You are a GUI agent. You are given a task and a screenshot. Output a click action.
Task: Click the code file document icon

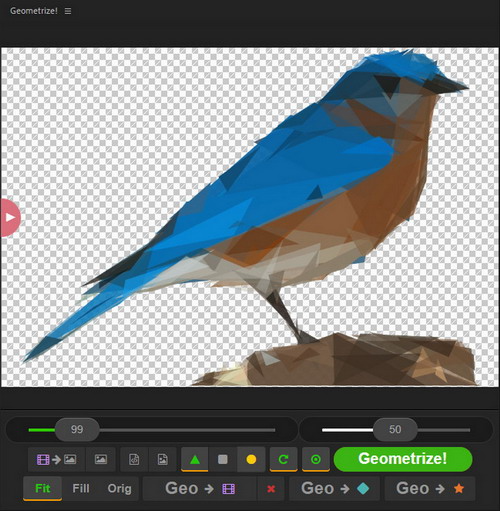134,460
